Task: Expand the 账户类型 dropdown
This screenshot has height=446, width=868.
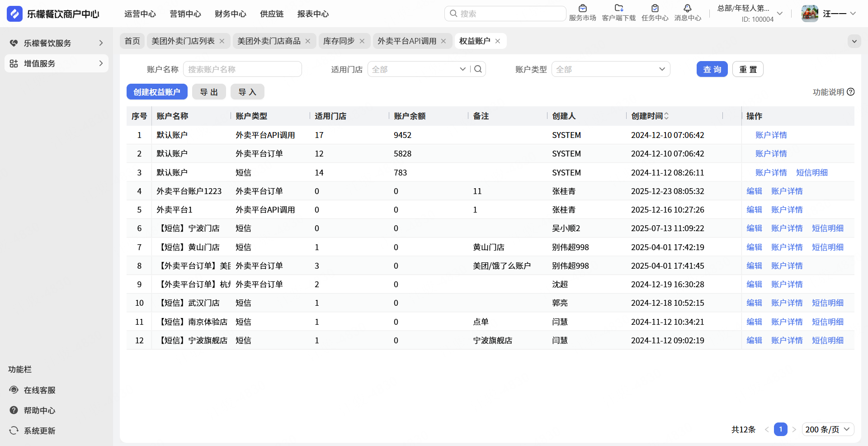Action: point(610,69)
